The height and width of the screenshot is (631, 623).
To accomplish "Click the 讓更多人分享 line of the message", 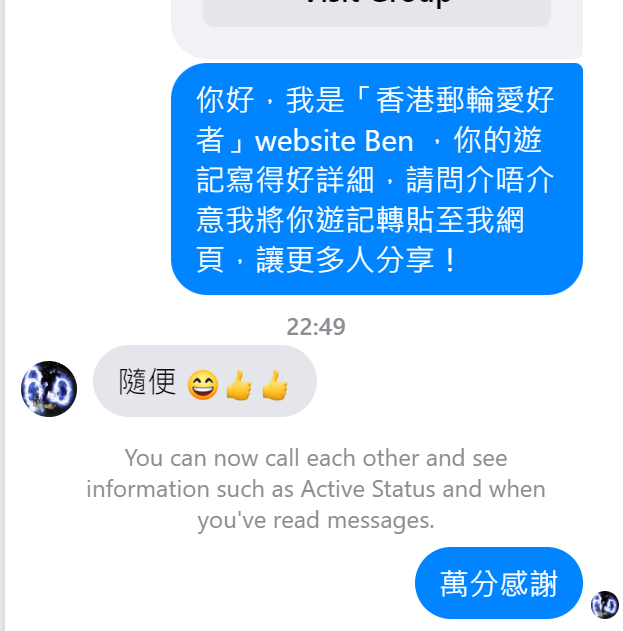I will [345, 260].
